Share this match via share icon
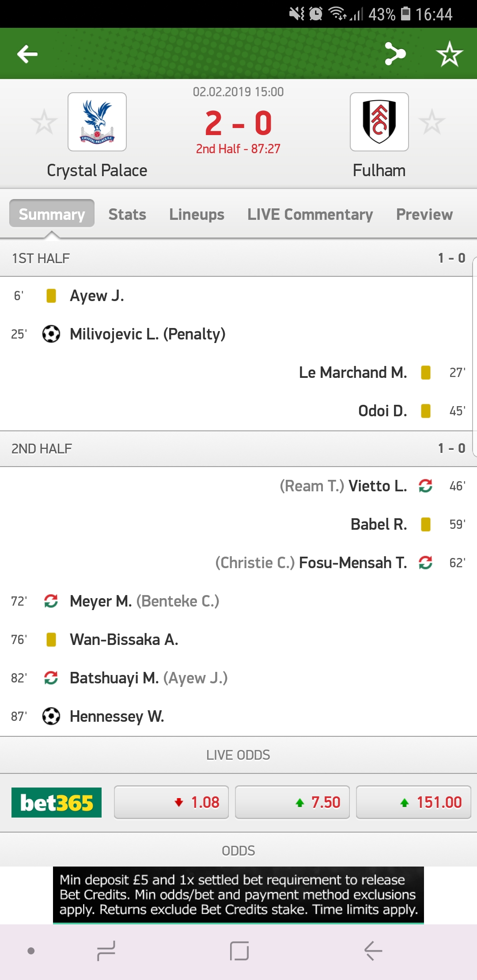Image resolution: width=477 pixels, height=980 pixels. pyautogui.click(x=395, y=54)
